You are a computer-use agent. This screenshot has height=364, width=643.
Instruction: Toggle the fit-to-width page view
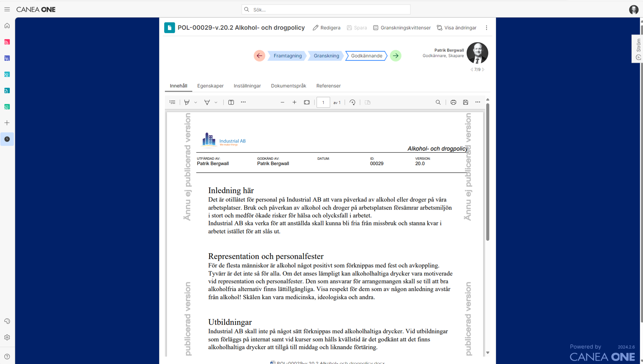click(307, 102)
